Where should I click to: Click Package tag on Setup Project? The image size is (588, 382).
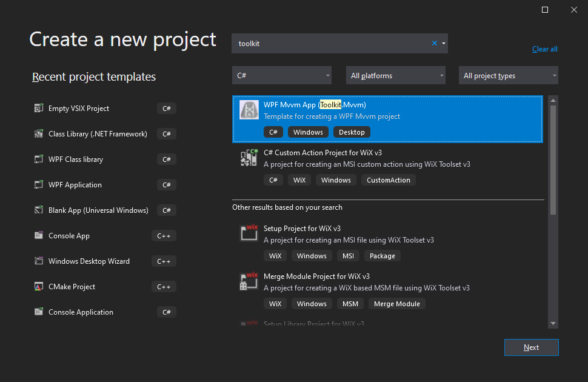click(382, 256)
